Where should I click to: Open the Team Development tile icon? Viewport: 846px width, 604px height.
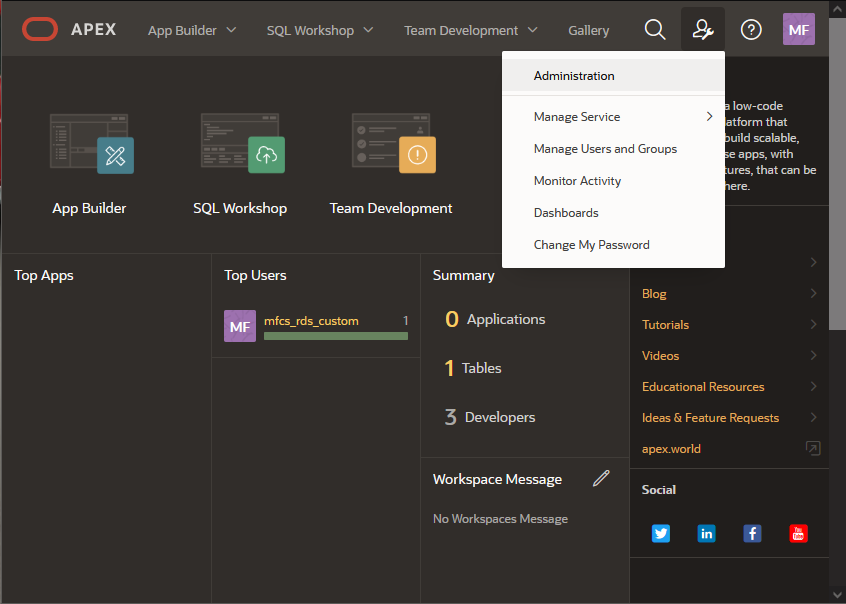pos(394,143)
